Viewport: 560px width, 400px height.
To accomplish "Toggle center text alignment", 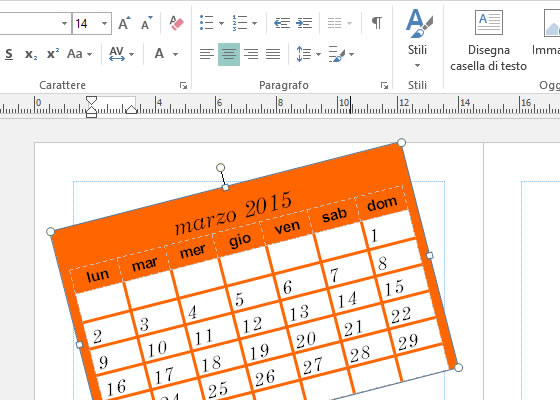I will point(229,54).
